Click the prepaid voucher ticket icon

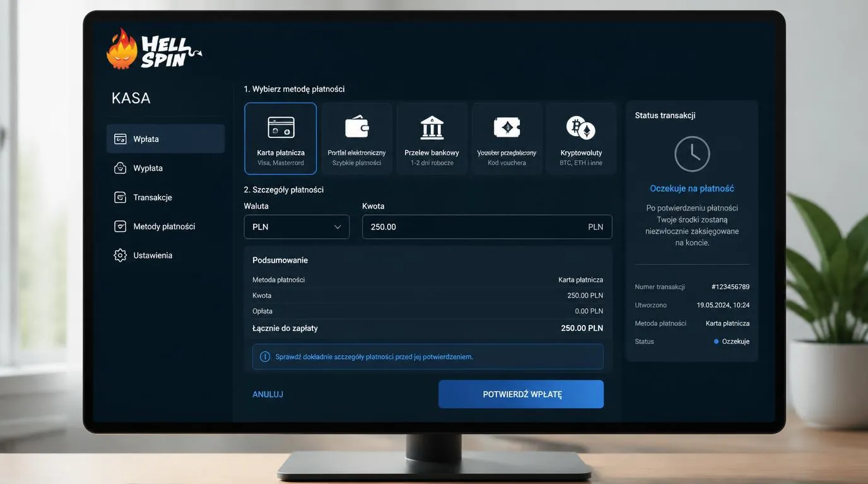507,127
